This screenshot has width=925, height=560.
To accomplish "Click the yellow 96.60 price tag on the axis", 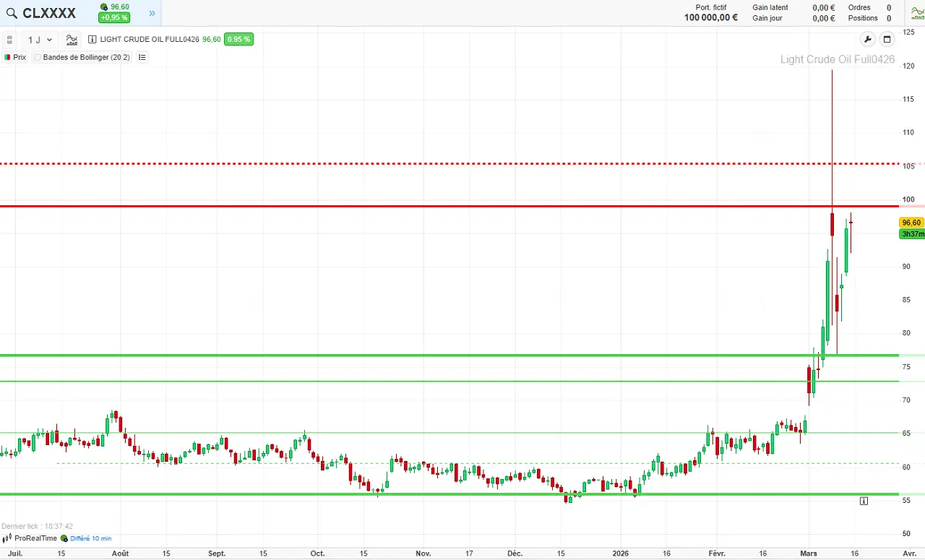I will tap(911, 223).
